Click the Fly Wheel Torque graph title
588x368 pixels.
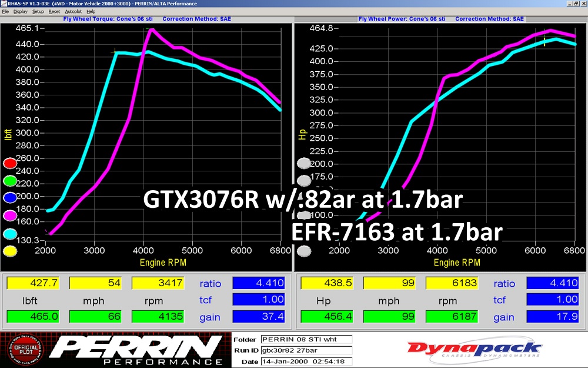(108, 19)
